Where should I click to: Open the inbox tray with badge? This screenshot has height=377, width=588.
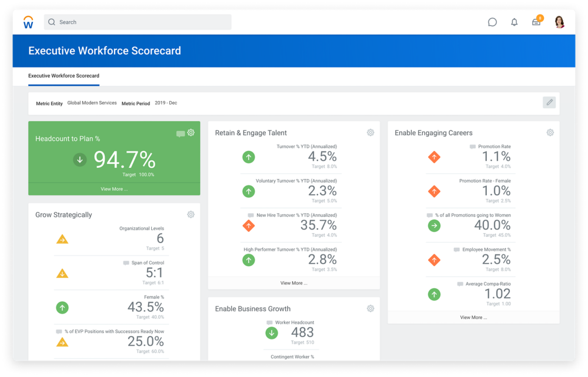tap(536, 22)
